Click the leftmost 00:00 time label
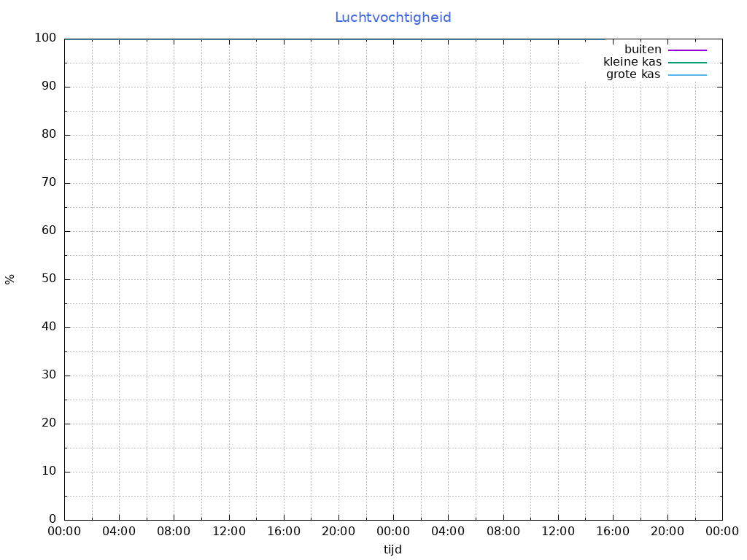This screenshot has height=560, width=747. 64,532
